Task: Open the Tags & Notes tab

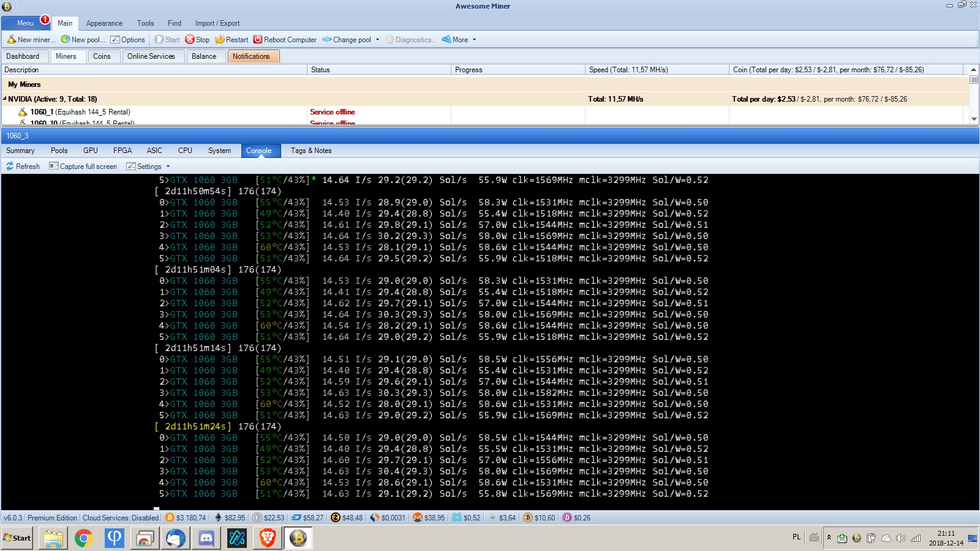Action: [x=311, y=151]
